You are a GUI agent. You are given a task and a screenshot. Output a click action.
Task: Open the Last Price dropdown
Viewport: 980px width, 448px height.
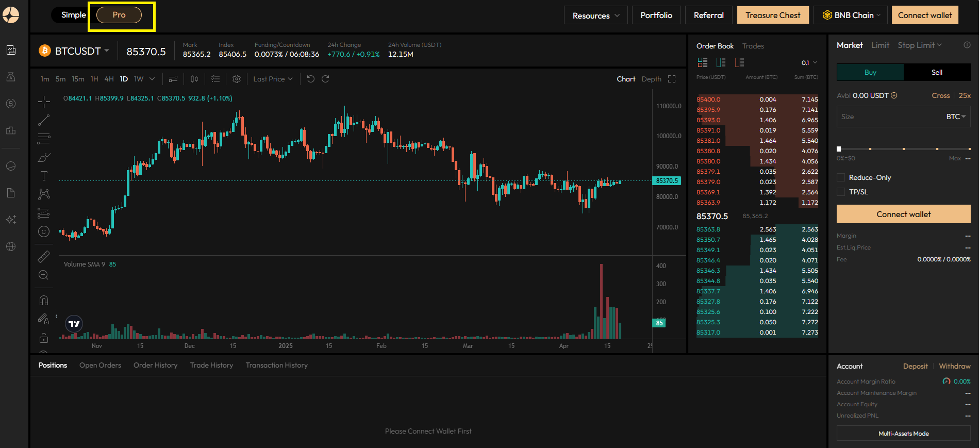click(273, 79)
